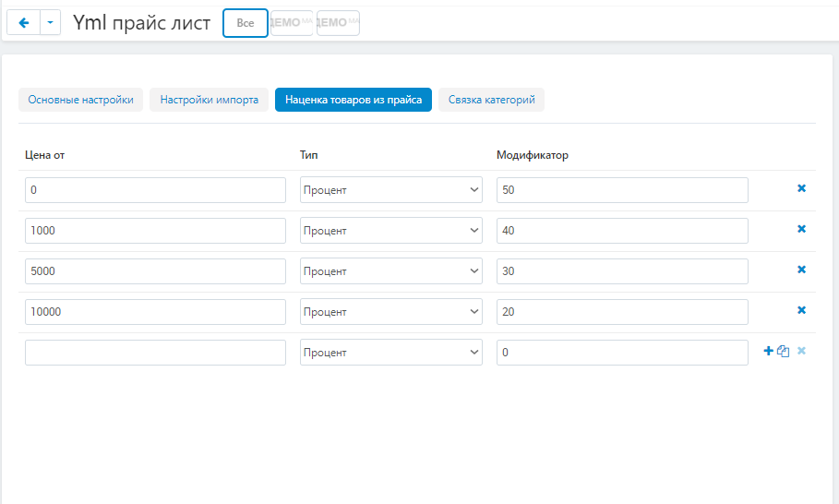Click the Цена от field with value 0
The width and height of the screenshot is (839, 504).
pyautogui.click(x=155, y=190)
